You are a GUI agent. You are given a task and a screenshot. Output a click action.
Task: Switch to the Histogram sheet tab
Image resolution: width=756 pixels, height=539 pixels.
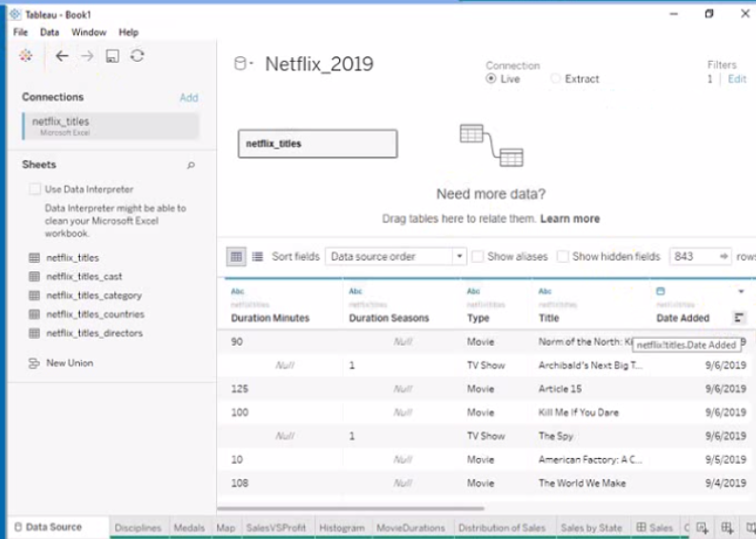342,528
